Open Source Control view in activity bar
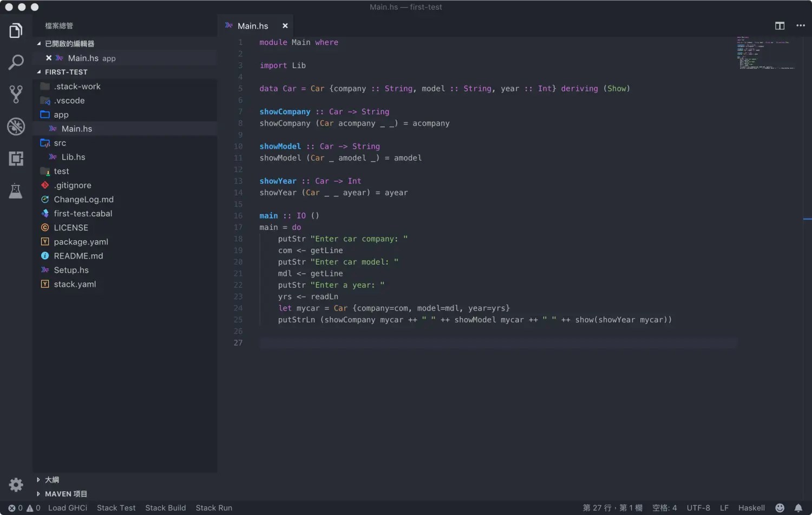The width and height of the screenshot is (812, 515). (x=16, y=94)
